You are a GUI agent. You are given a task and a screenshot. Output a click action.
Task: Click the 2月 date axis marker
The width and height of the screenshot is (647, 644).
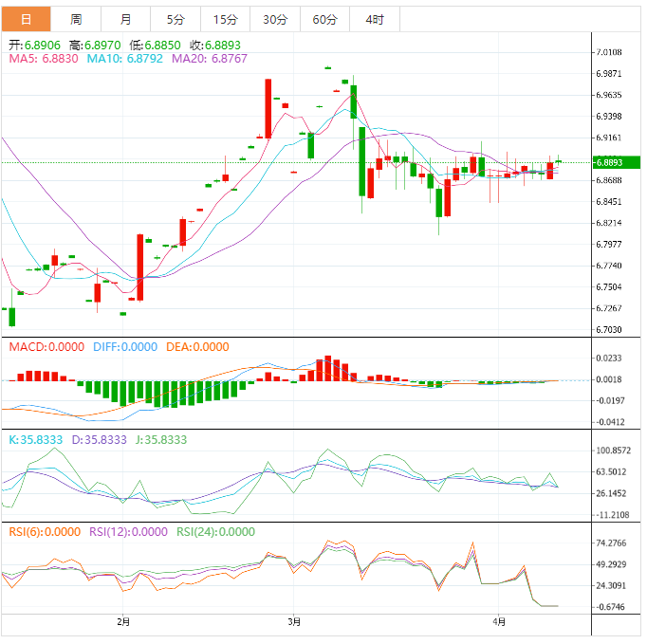click(x=123, y=622)
